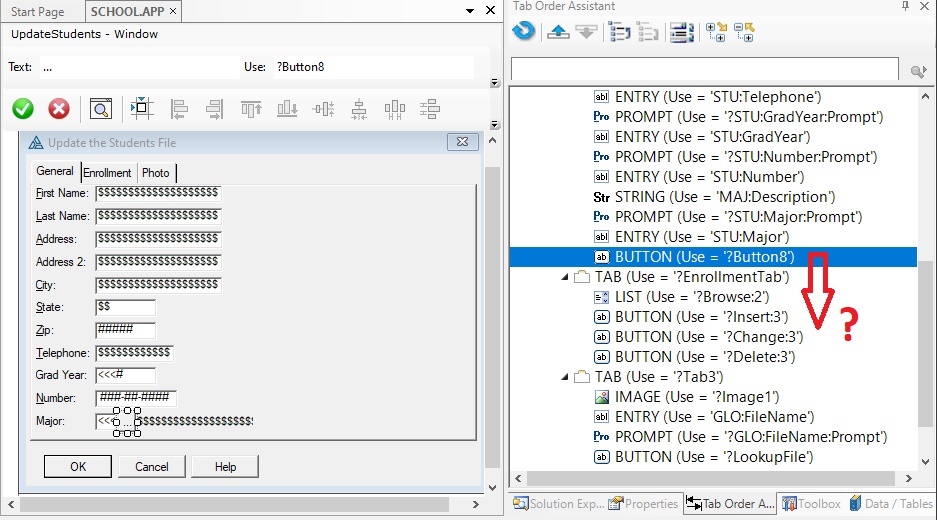Switch to the Start Page tab

pyautogui.click(x=38, y=12)
